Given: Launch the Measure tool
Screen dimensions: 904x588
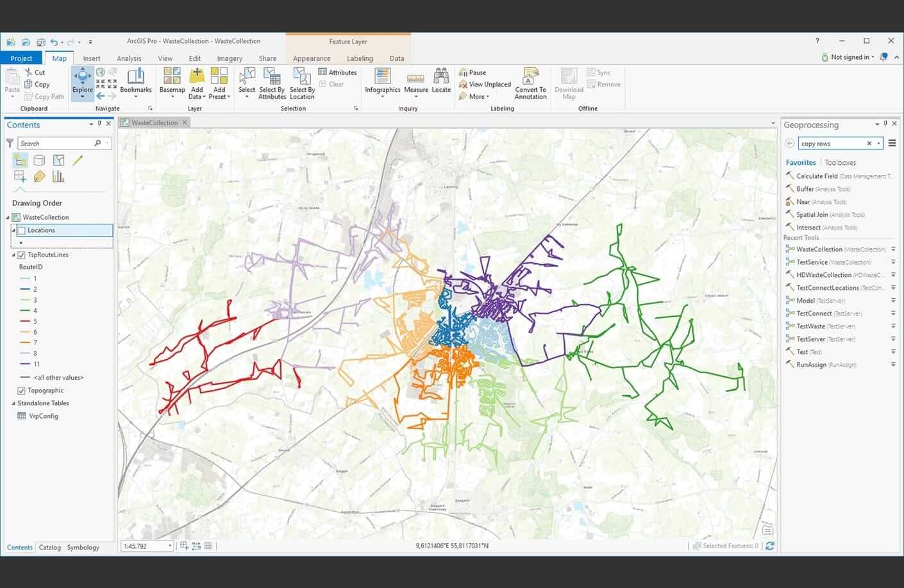Looking at the screenshot, I should click(415, 83).
